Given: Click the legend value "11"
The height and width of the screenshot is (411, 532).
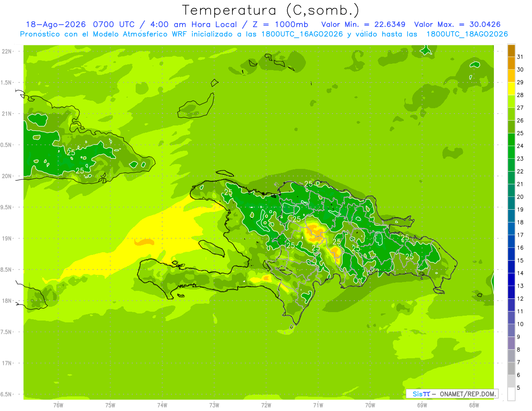Looking at the screenshot, I should coord(520,311).
